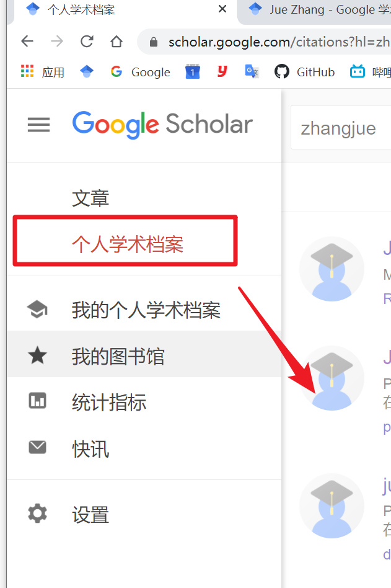Open the Google Translate bookmark icon

click(252, 71)
